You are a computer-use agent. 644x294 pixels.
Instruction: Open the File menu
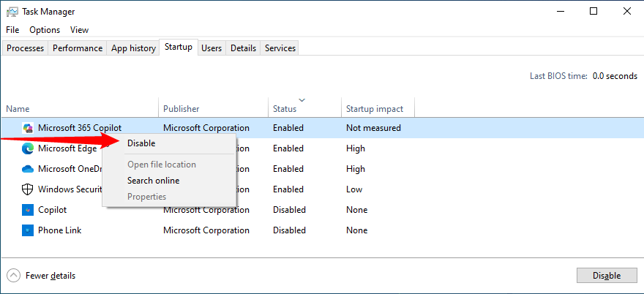(12, 30)
